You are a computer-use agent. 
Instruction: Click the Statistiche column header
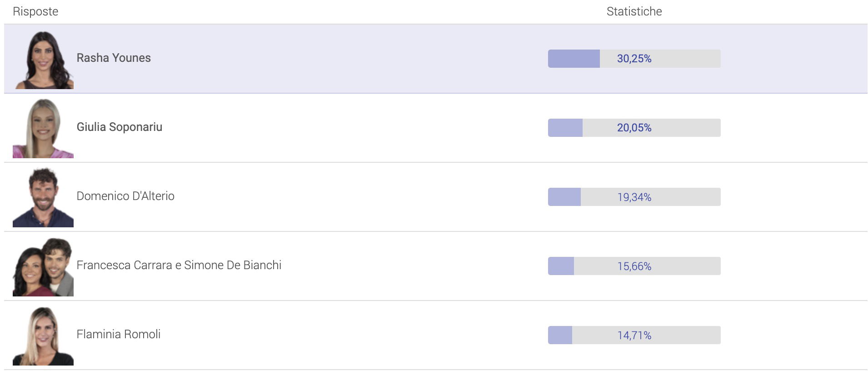[x=634, y=11]
